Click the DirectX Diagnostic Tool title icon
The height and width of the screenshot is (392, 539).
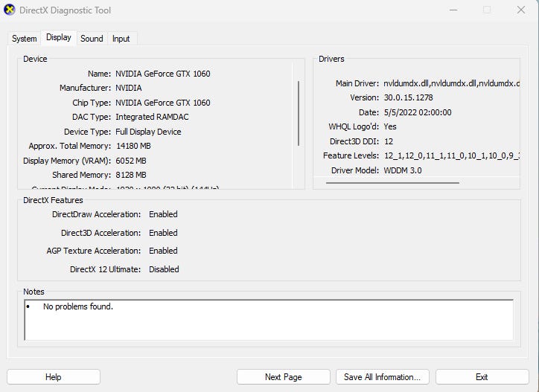[9, 10]
